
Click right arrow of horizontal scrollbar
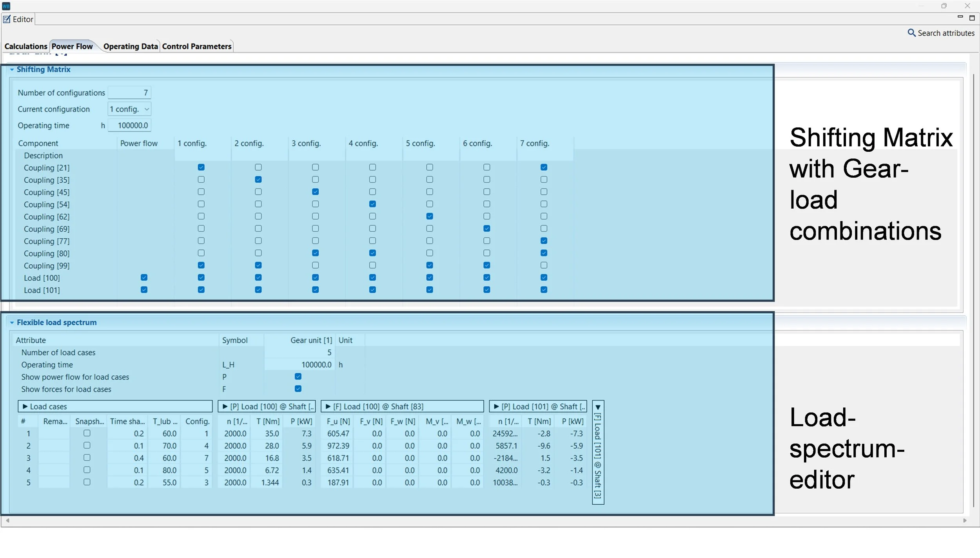(x=965, y=521)
